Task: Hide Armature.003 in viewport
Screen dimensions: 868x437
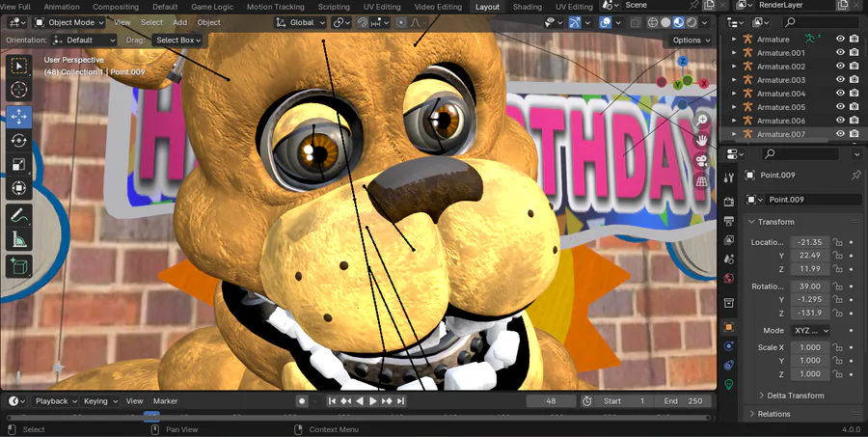Action: 840,80
